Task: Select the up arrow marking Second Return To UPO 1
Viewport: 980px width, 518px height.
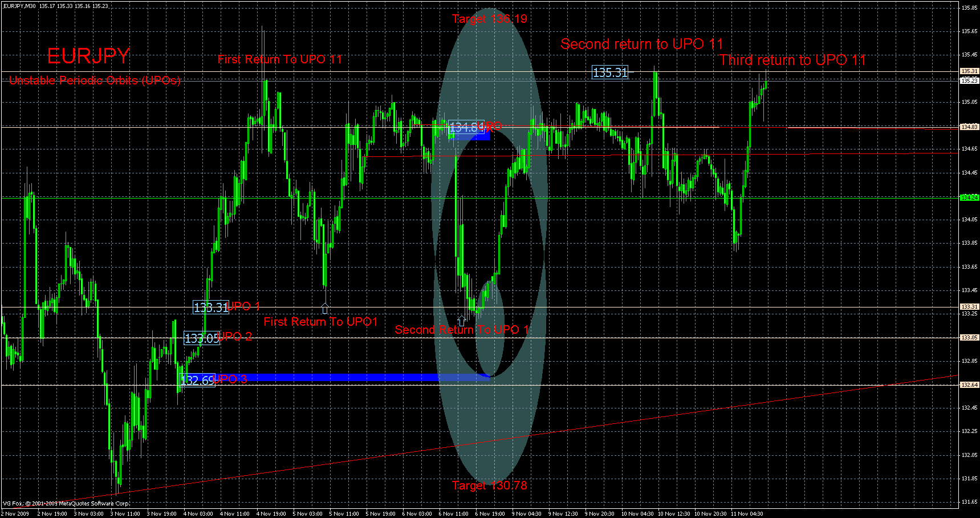Action: tap(461, 320)
